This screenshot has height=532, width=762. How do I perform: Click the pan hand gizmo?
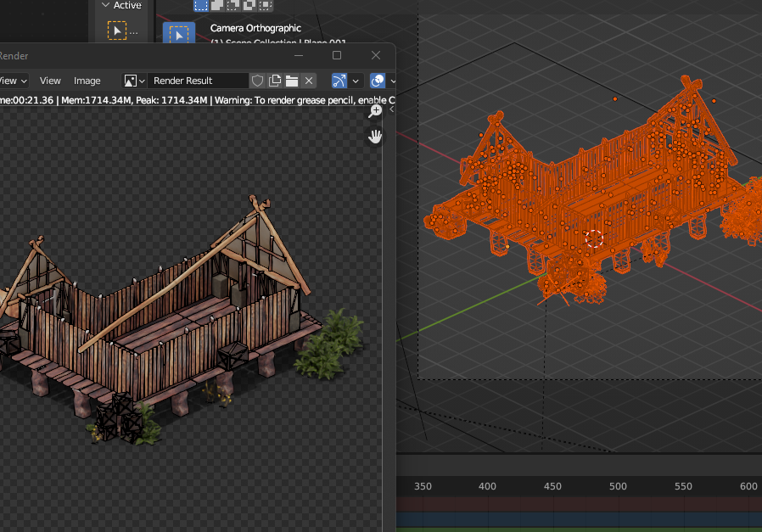pyautogui.click(x=375, y=137)
